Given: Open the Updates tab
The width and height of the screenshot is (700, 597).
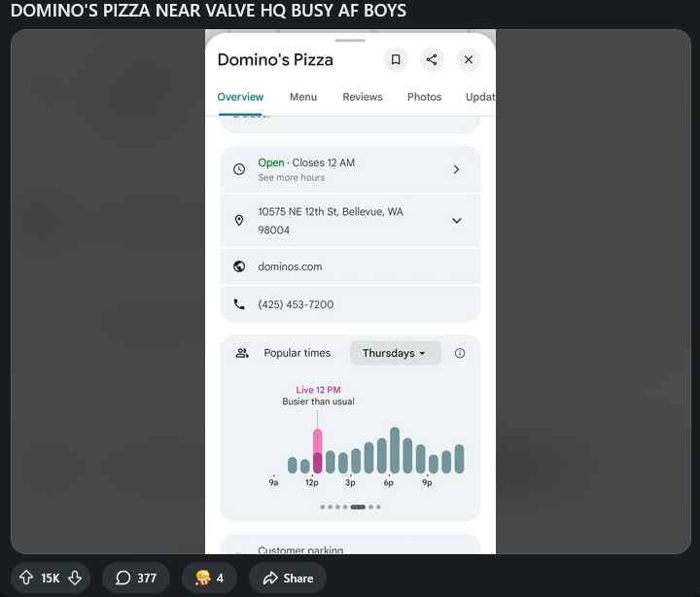Looking at the screenshot, I should point(480,97).
